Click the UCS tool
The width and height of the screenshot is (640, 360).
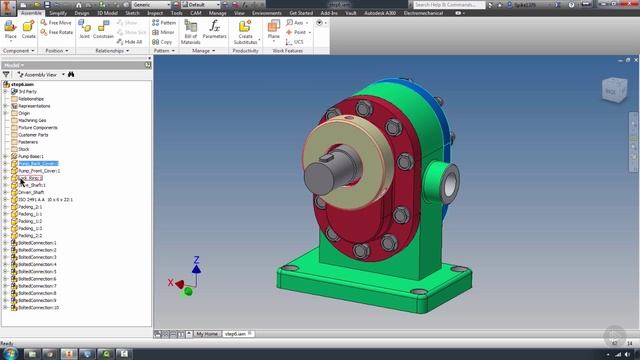point(295,42)
